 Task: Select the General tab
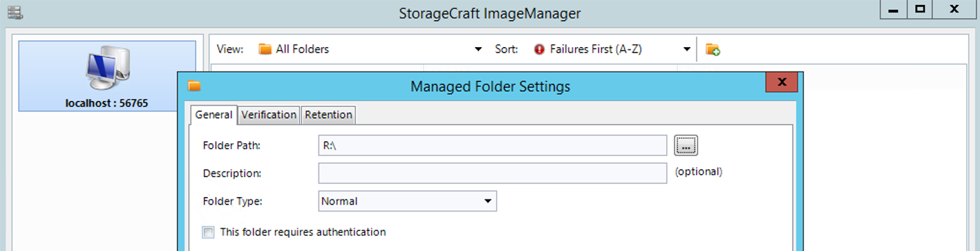tap(214, 114)
